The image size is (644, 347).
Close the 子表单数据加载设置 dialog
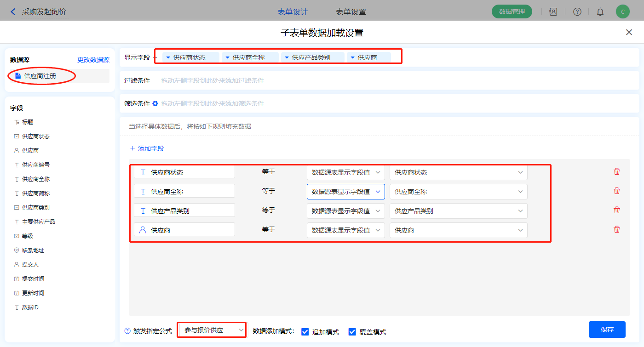coord(629,32)
